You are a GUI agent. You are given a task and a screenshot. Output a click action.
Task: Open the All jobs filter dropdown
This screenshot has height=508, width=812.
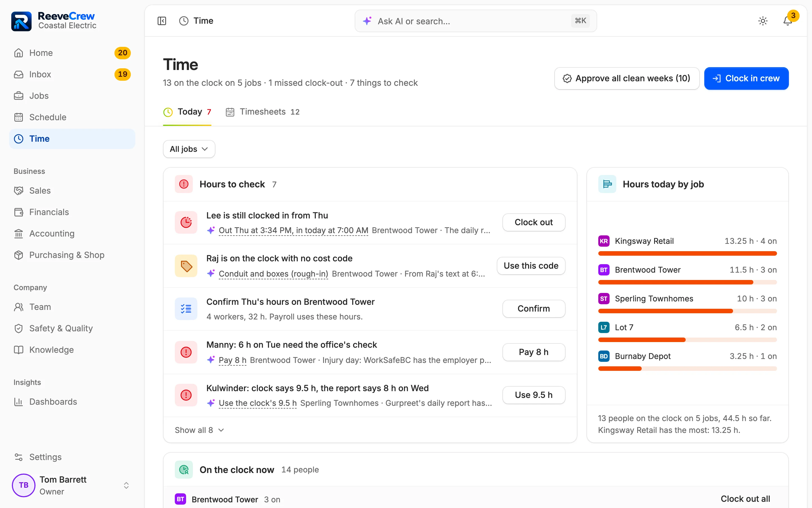[x=189, y=149]
